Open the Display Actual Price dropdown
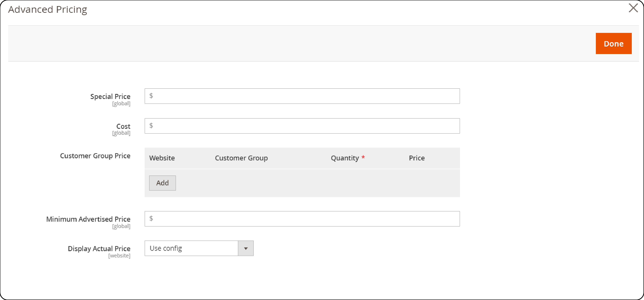The height and width of the screenshot is (300, 644). coord(199,248)
